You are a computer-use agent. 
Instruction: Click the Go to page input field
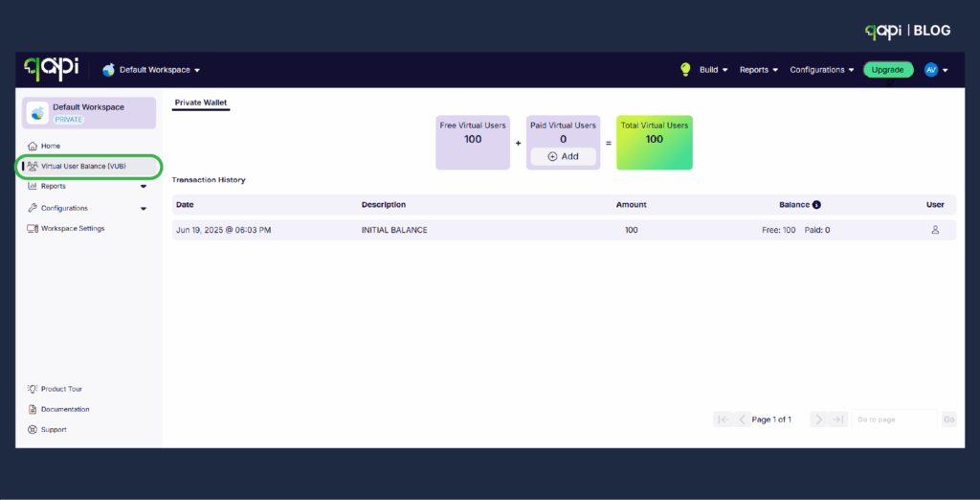pyautogui.click(x=895, y=420)
